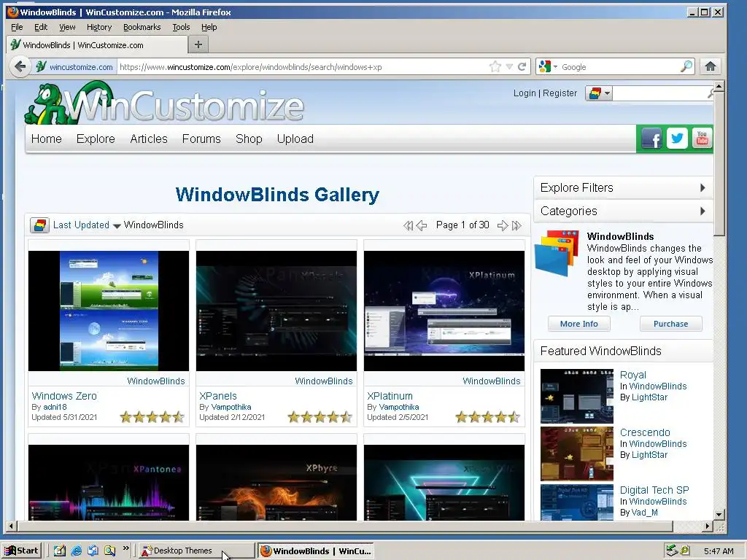Open author Vad_M profile link
Image resolution: width=747 pixels, height=560 pixels.
pos(645,513)
